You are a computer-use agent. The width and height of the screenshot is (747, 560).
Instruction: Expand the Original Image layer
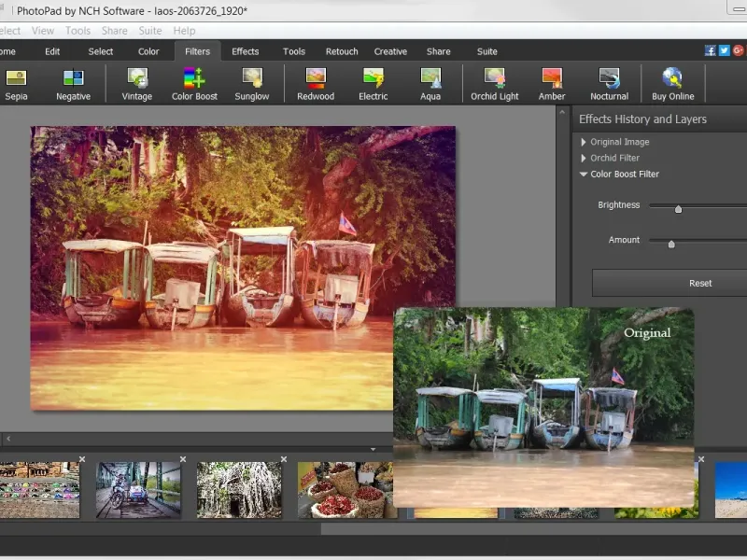tap(583, 142)
